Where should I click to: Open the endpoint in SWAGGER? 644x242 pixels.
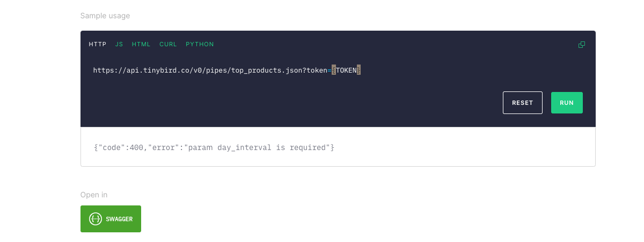click(111, 219)
